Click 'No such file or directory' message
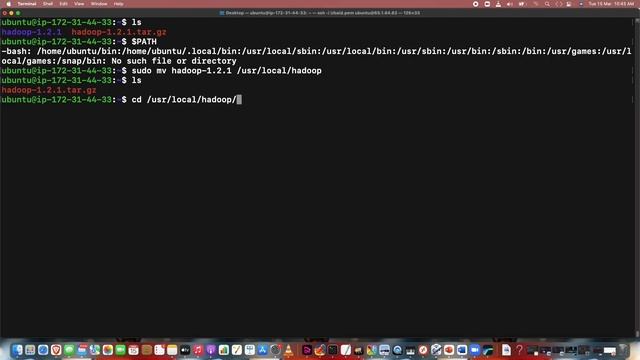640x360 pixels. pos(174,61)
